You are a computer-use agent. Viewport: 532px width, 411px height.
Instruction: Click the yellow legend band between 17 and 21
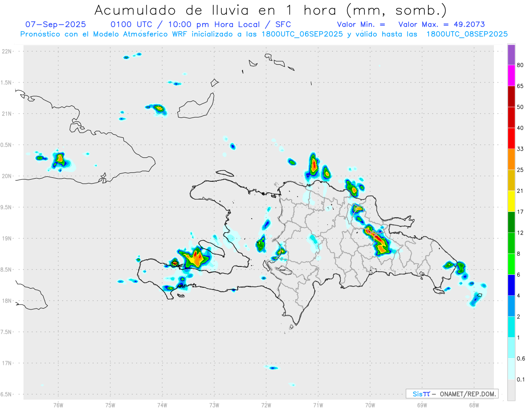511,201
